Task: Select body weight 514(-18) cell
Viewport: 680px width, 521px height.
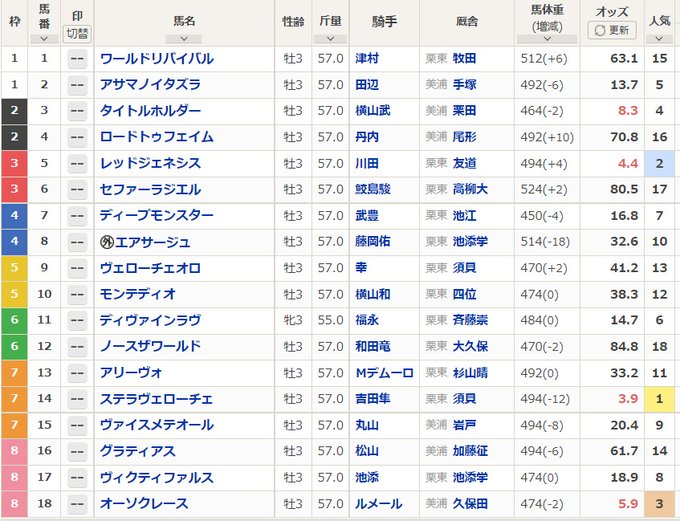Action: pos(546,242)
